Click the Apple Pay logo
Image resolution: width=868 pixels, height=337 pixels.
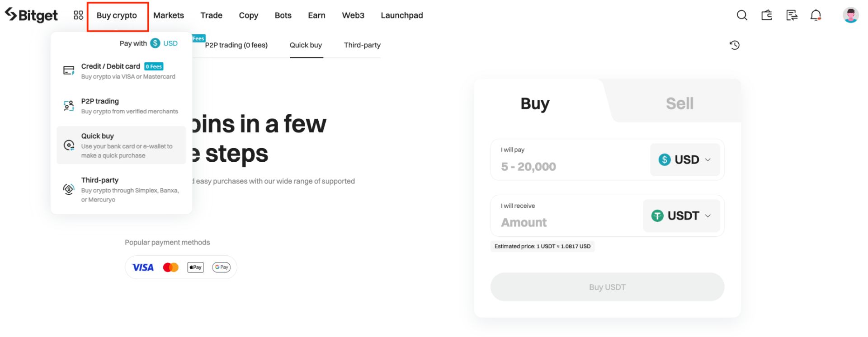pyautogui.click(x=195, y=267)
